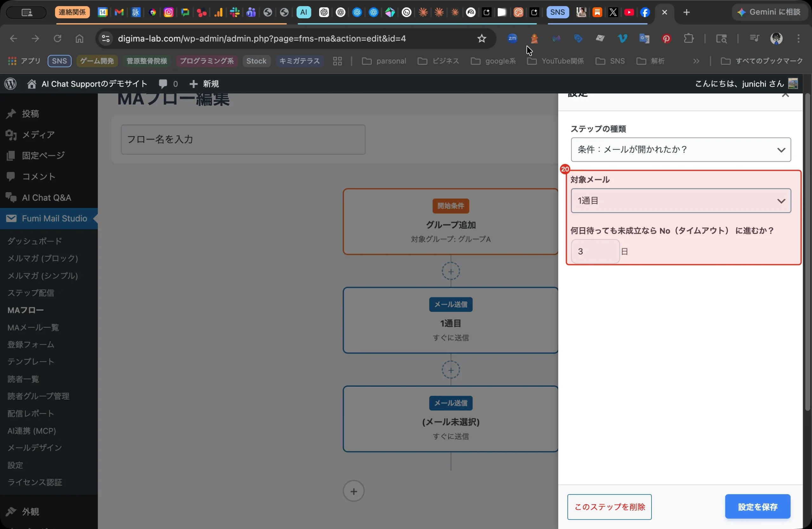Go to 読者グループ管理 submenu

[x=39, y=396]
